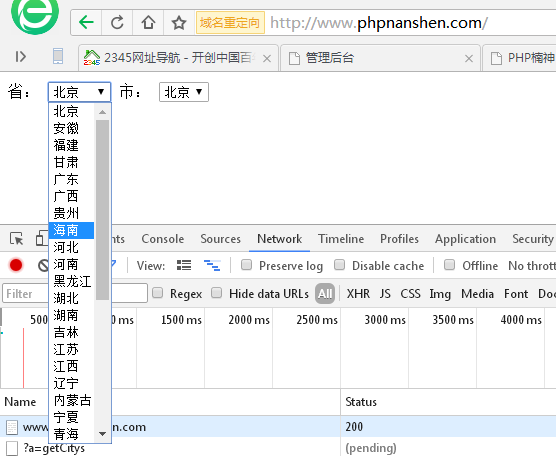Stop recording with the red record button

point(16,265)
